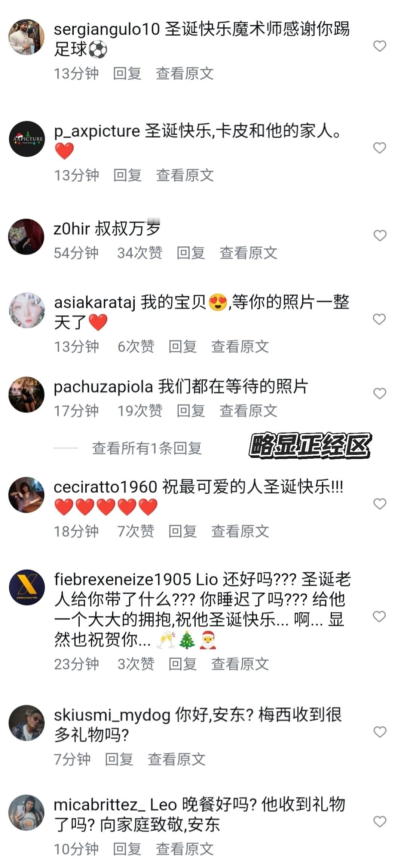Like sergiangulo10's comment with heart icon
Image resolution: width=404 pixels, height=868 pixels.
pyautogui.click(x=380, y=46)
